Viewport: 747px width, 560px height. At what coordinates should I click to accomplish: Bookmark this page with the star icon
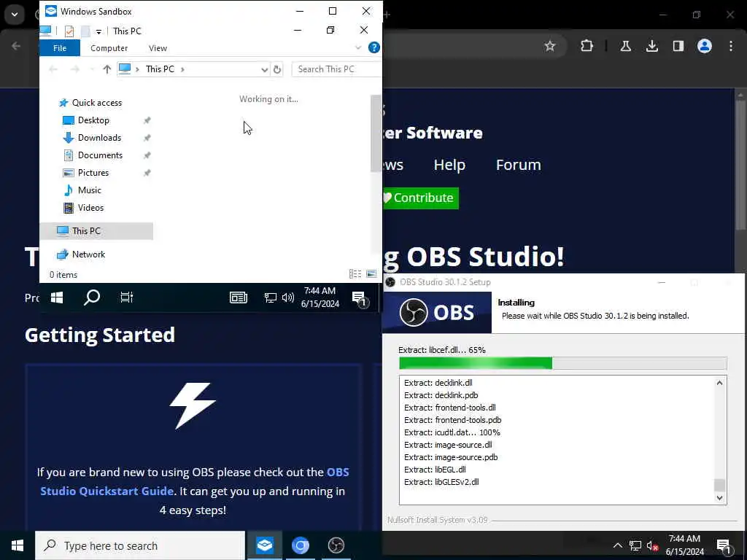550,46
